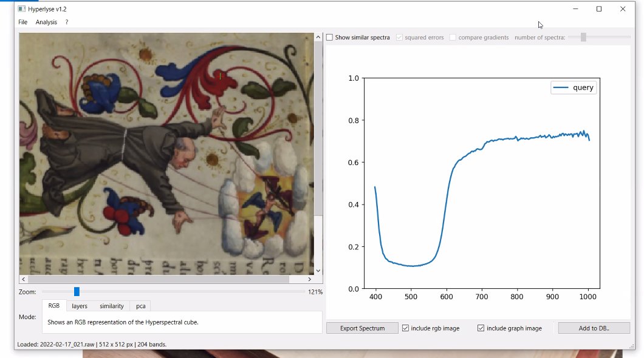
Task: Switch to the RGB mode tab
Action: click(54, 306)
